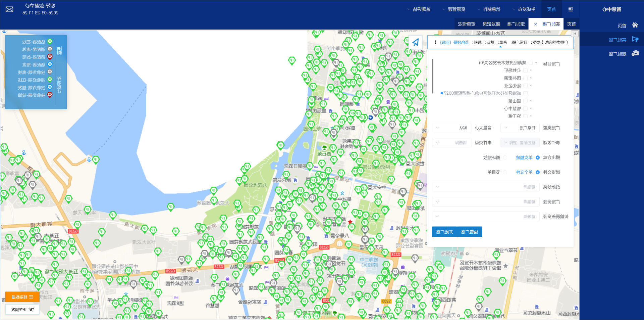
Task: Check the 公共场所 checkbox
Action: point(526,71)
